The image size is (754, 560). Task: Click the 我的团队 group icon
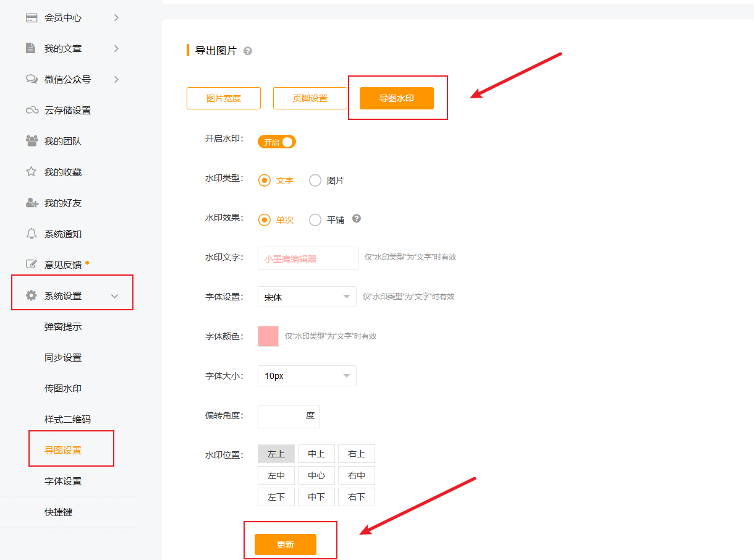pyautogui.click(x=32, y=141)
